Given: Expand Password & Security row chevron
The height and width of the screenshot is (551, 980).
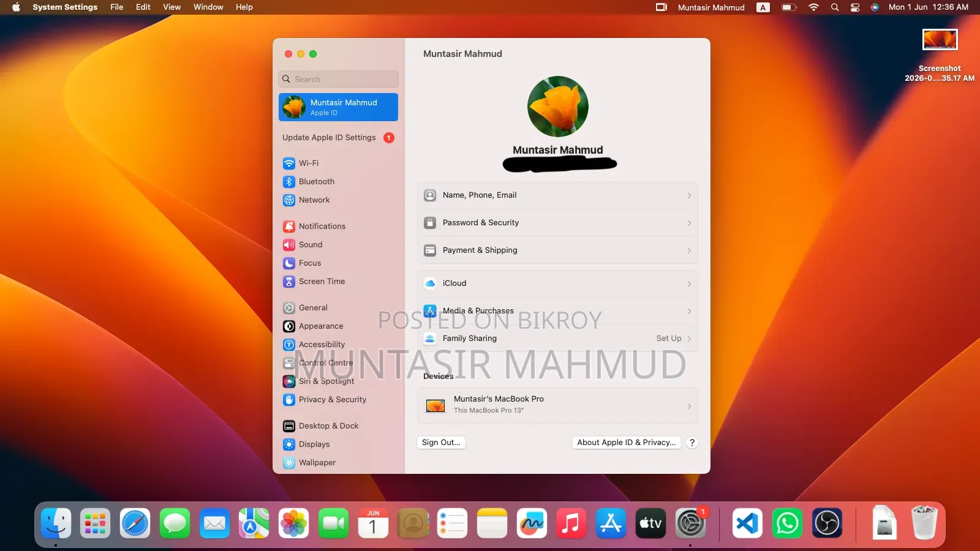Looking at the screenshot, I should point(689,223).
